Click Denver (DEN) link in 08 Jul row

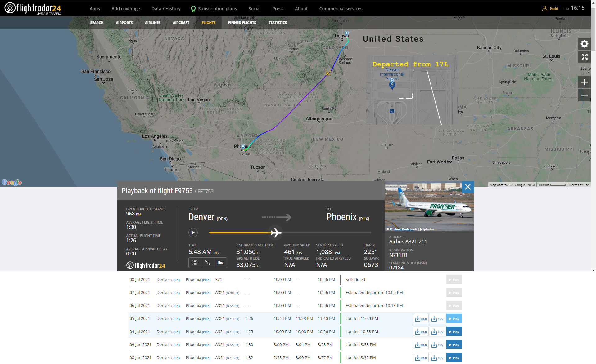(168, 280)
